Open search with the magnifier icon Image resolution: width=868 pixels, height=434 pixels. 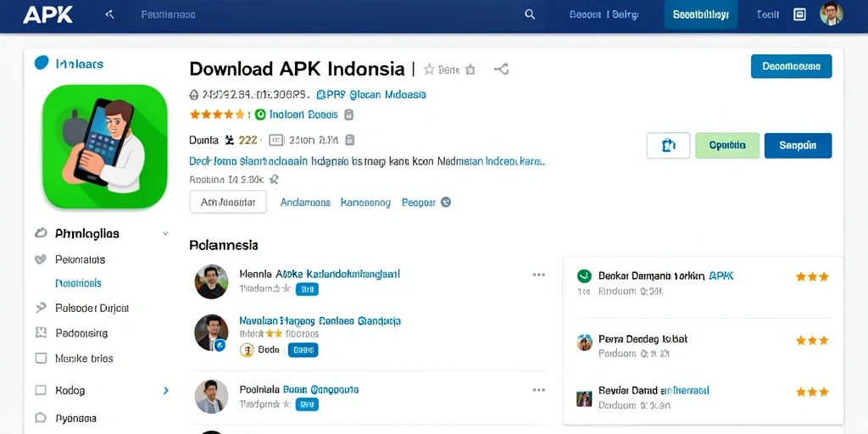point(530,15)
